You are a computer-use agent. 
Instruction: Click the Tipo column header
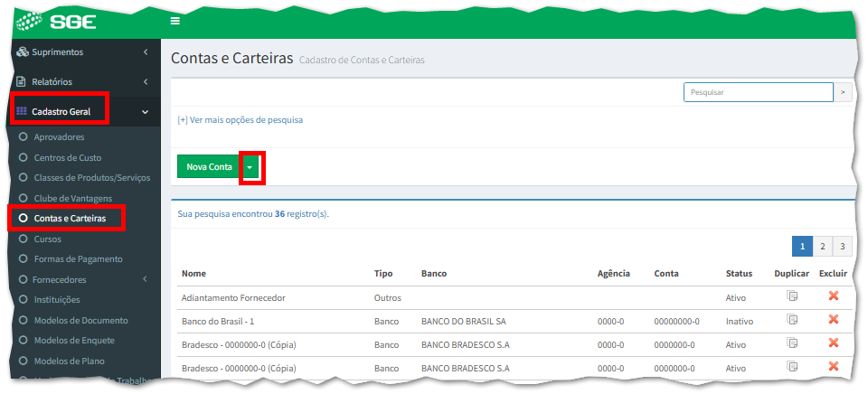tap(382, 274)
